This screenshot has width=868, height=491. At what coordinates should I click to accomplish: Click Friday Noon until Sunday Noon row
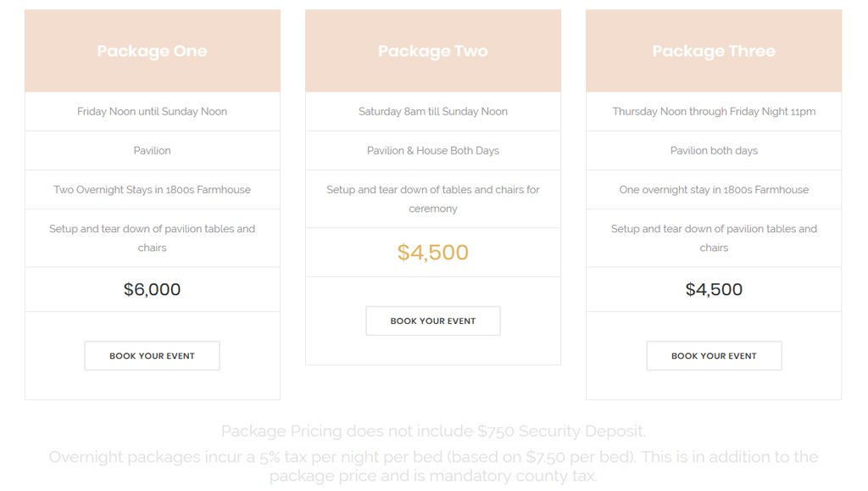153,111
